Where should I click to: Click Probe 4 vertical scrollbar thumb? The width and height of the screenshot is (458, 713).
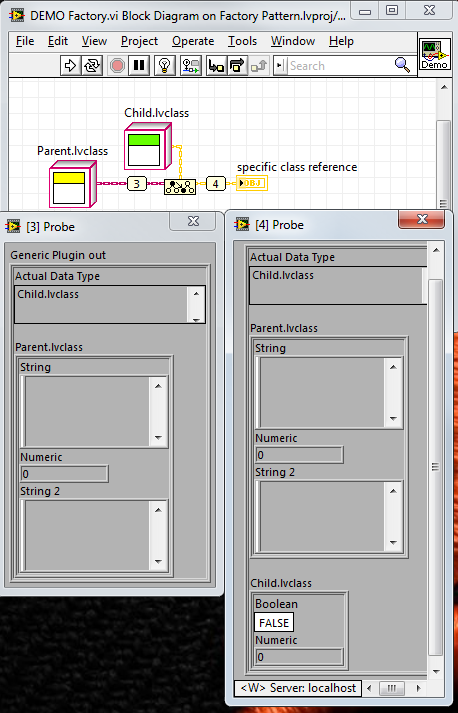point(436,467)
